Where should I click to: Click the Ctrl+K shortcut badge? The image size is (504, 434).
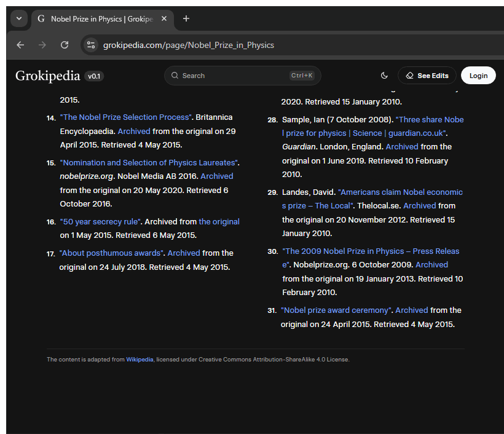(x=302, y=76)
